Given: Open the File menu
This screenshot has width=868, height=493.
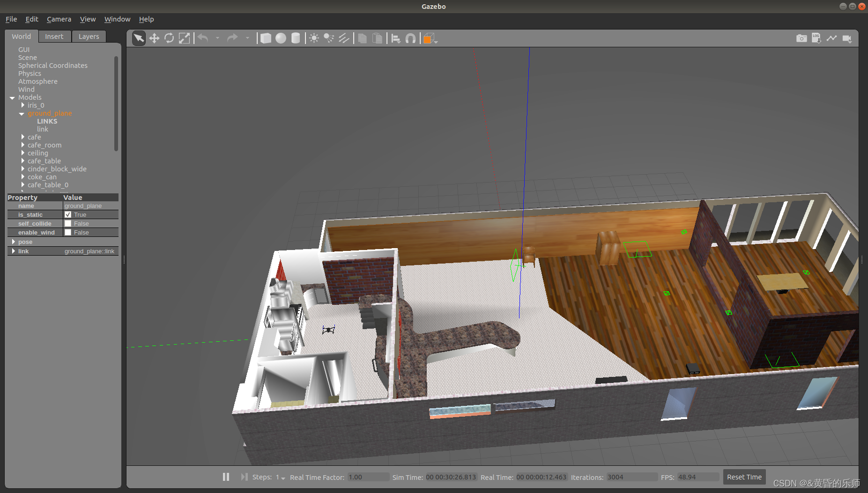Looking at the screenshot, I should point(11,19).
